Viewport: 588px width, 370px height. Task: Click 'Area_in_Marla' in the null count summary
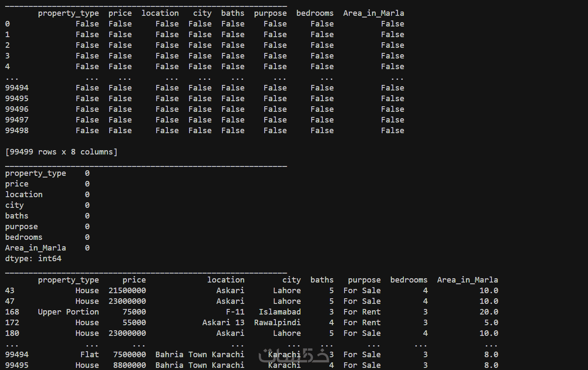click(x=35, y=248)
